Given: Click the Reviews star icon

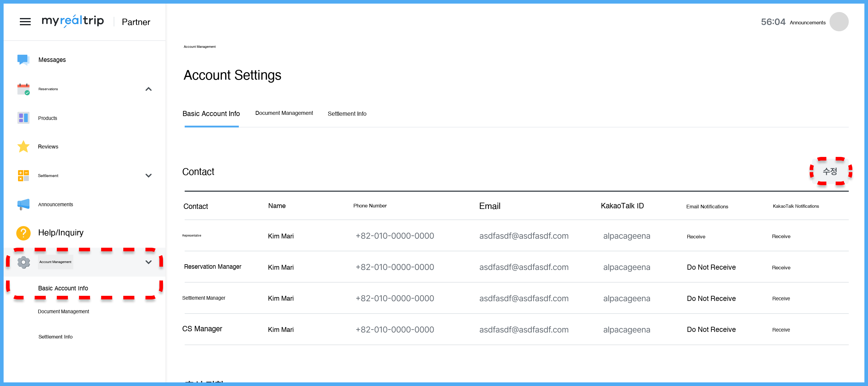Looking at the screenshot, I should pyautogui.click(x=23, y=146).
